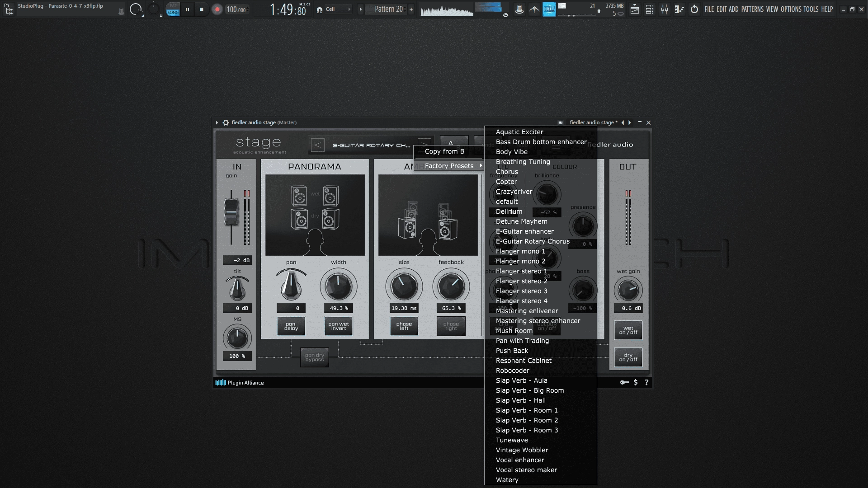The width and height of the screenshot is (868, 488).
Task: Open the FILE menu
Action: pos(709,9)
